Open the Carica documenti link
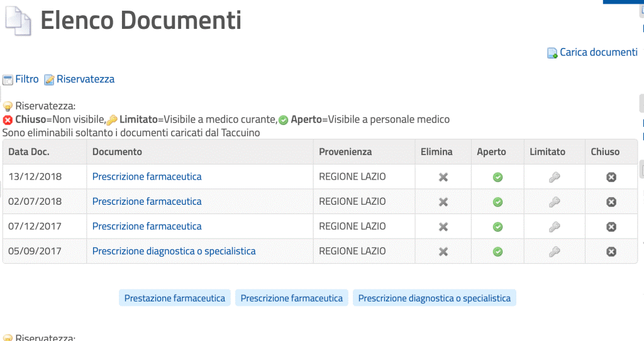Screen dimensions: 644x341 [599, 52]
